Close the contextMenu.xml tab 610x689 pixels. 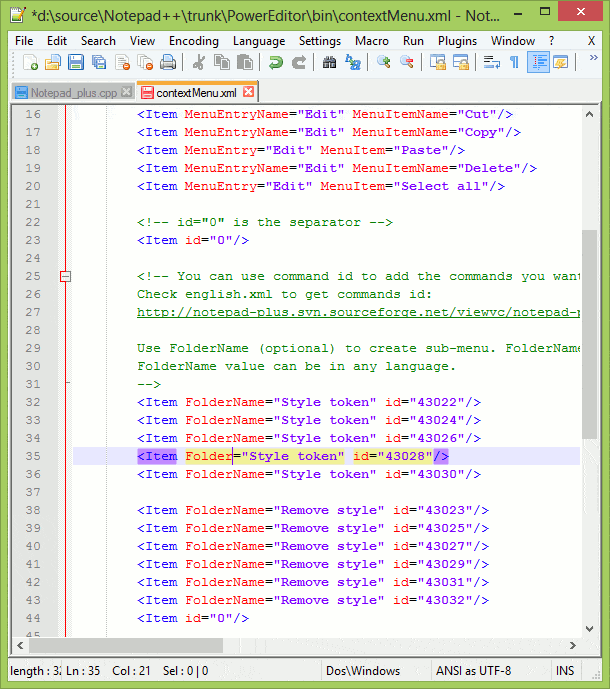tap(249, 92)
